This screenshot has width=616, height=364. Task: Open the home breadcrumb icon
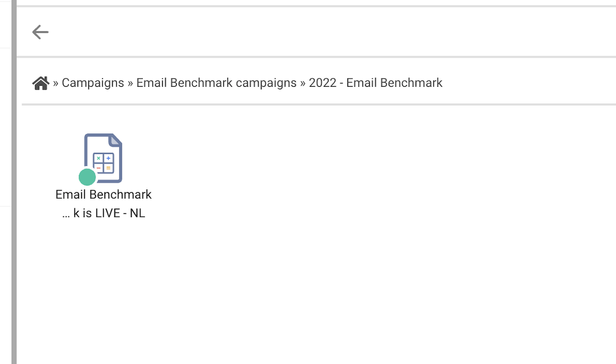(x=41, y=83)
